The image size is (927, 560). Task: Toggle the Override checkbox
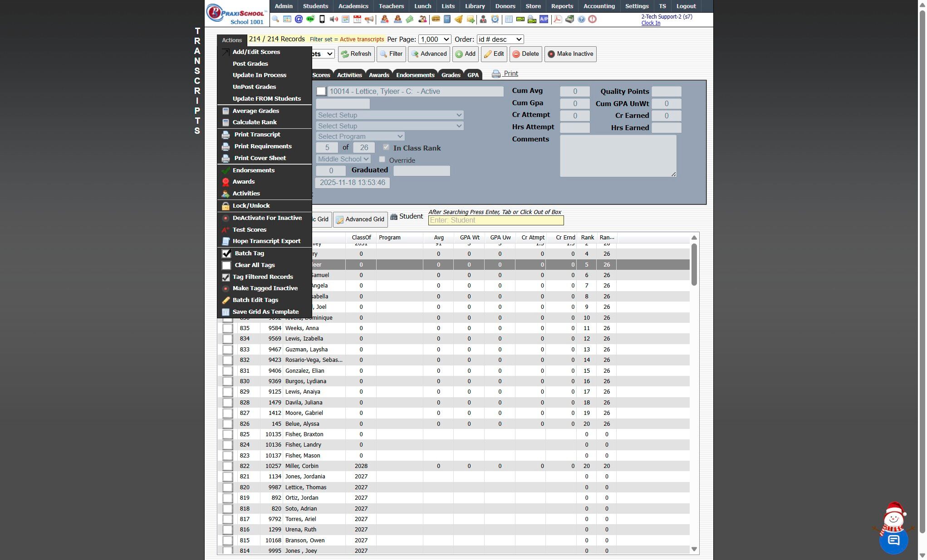click(x=382, y=160)
